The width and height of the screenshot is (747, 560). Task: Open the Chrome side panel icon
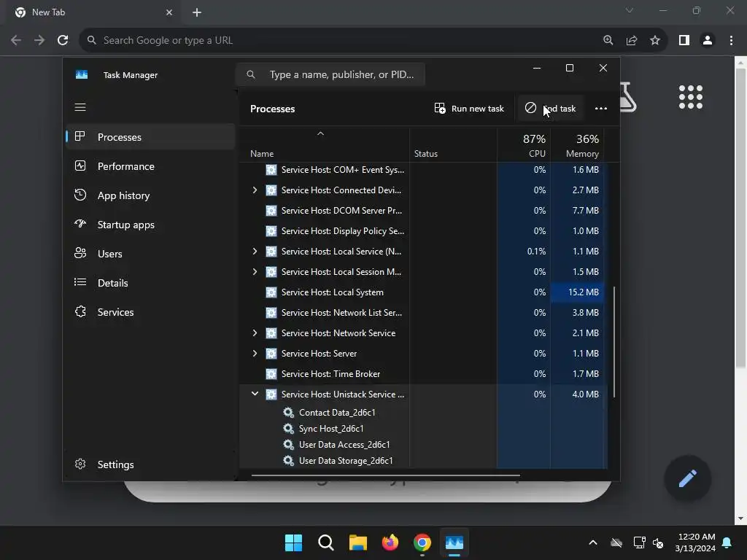[x=684, y=41]
